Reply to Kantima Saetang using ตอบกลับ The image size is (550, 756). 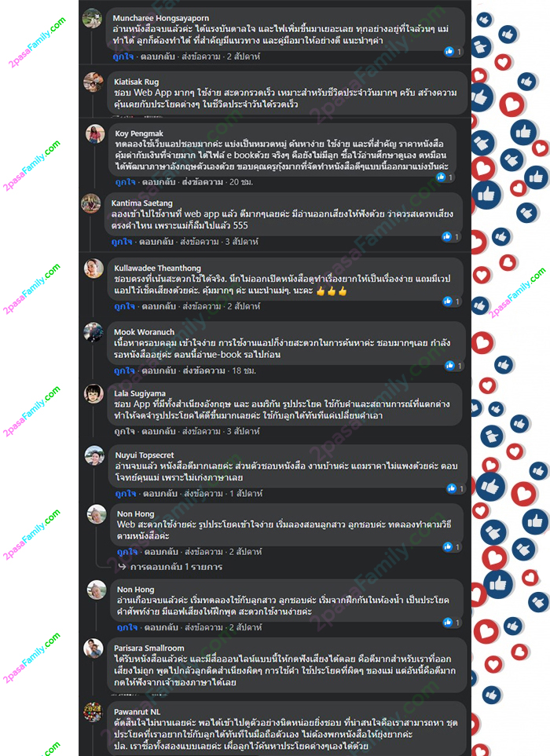156,242
